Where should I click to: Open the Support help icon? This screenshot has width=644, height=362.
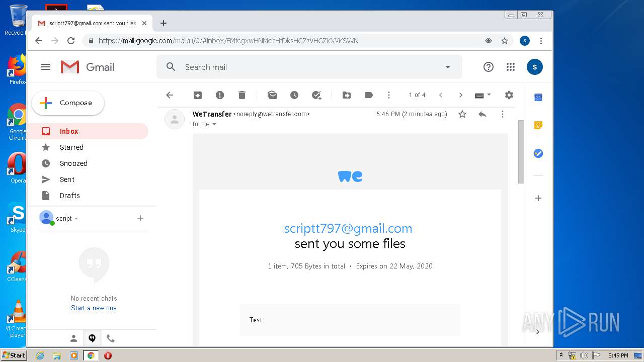click(x=488, y=67)
